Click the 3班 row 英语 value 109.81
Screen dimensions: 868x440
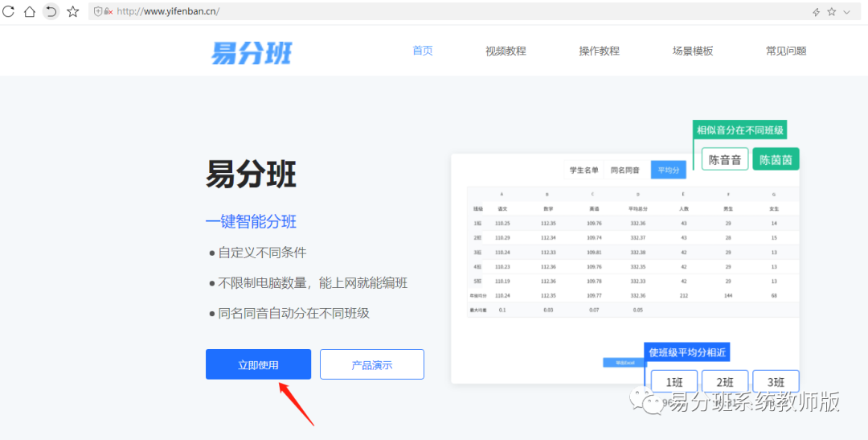coord(593,252)
